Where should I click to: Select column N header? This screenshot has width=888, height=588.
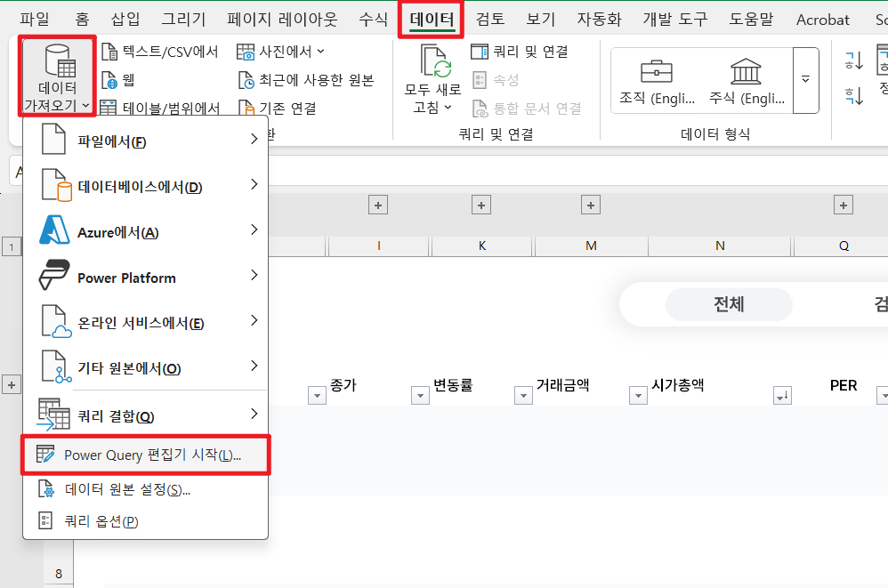719,246
